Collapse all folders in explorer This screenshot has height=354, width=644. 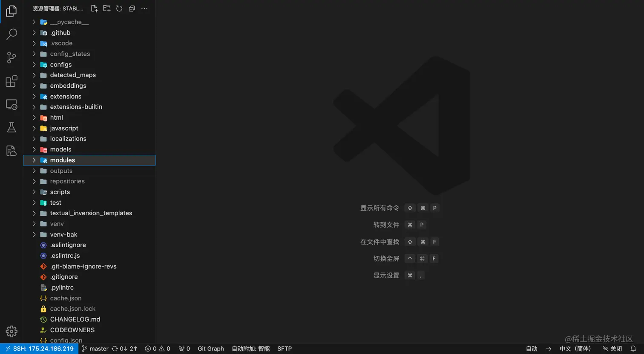coord(132,9)
